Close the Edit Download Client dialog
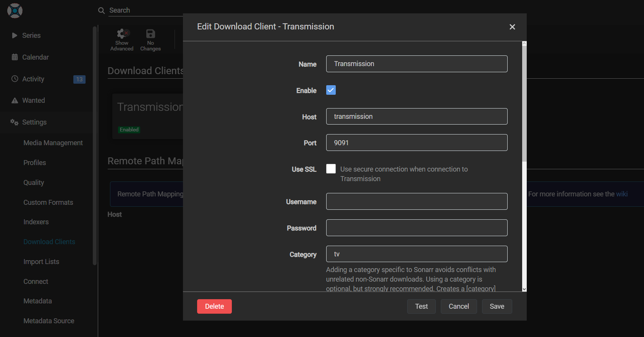Viewport: 644px width, 337px height. click(512, 27)
